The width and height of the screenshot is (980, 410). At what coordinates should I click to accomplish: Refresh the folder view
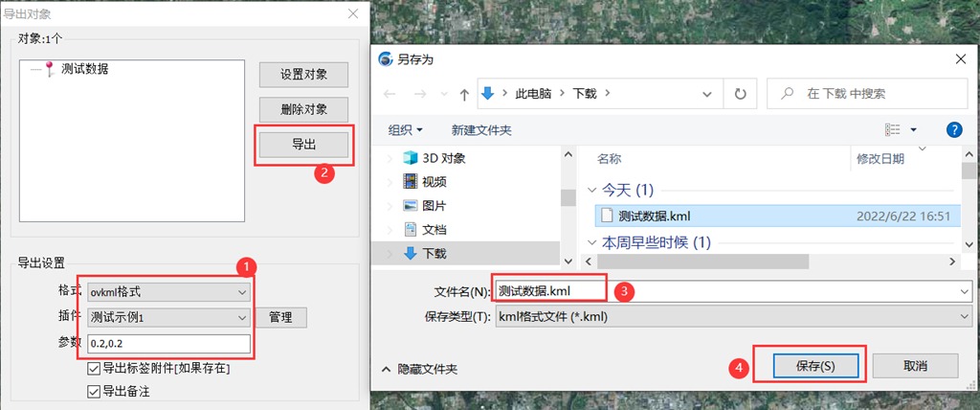(x=740, y=94)
